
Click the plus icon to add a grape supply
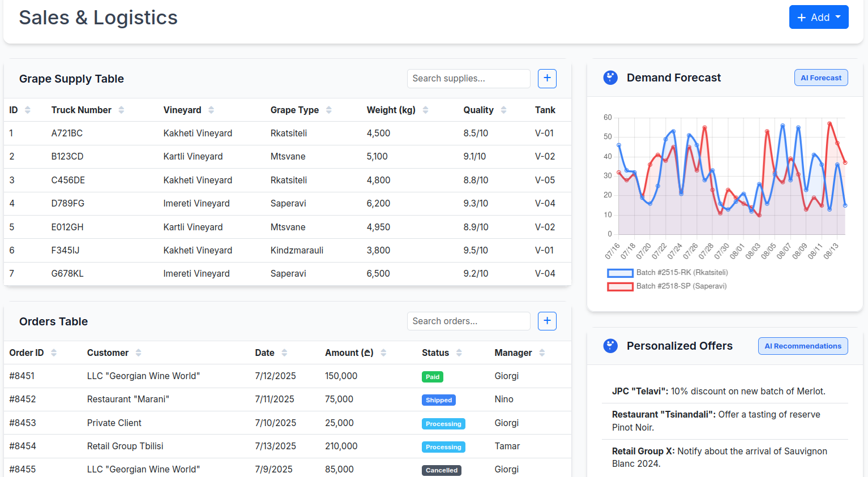click(x=547, y=78)
